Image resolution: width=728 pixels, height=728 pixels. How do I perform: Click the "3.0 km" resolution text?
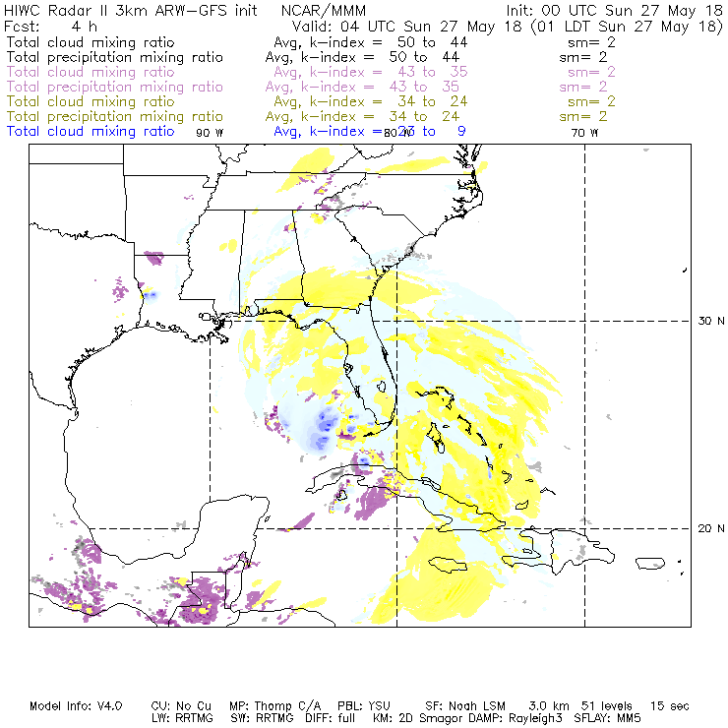point(549,706)
